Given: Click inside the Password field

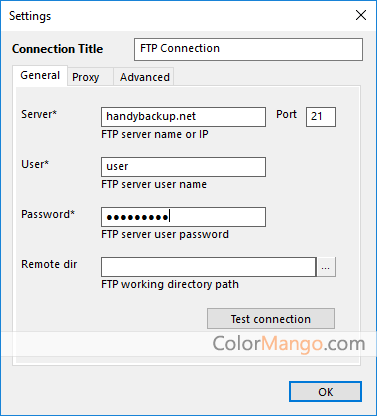Looking at the screenshot, I should (183, 217).
